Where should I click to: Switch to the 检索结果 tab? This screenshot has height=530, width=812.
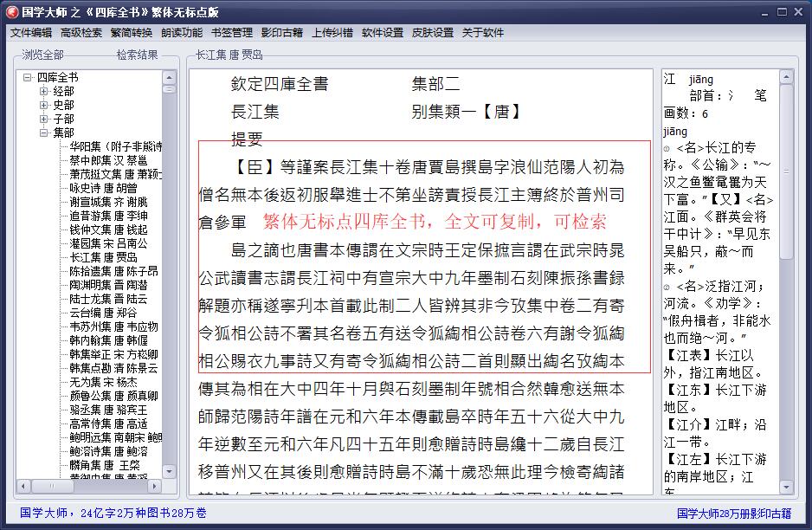(x=138, y=55)
